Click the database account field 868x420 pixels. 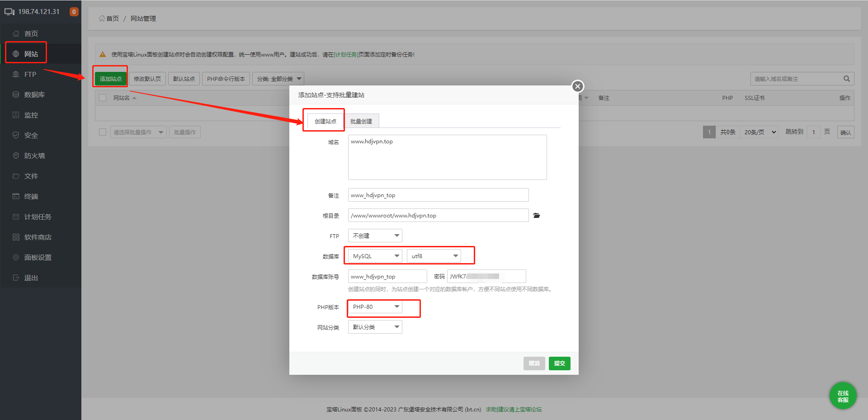pos(387,276)
